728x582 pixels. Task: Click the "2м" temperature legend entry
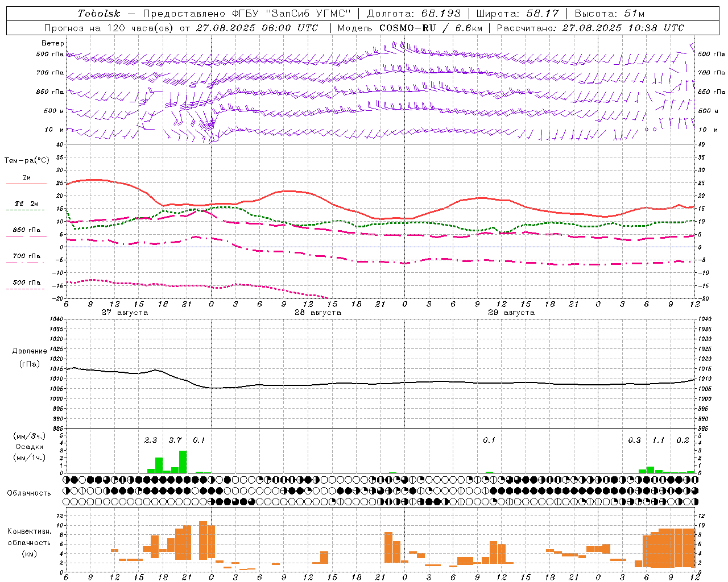pos(26,178)
